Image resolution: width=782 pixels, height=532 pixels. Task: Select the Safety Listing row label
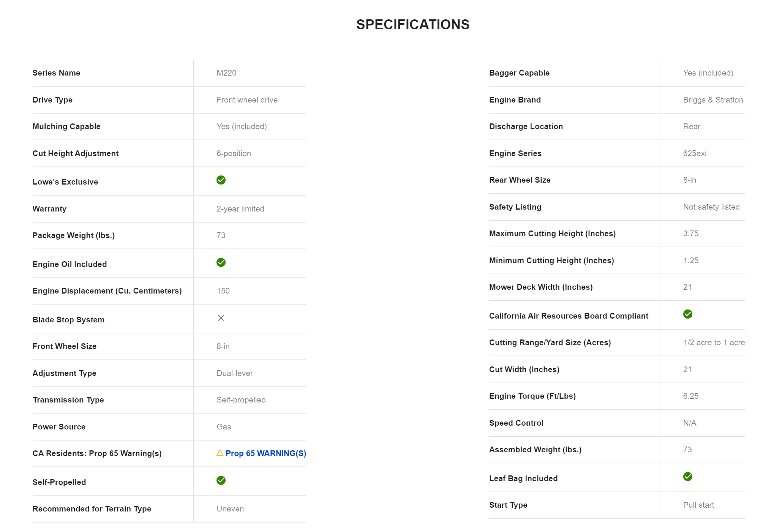(515, 207)
